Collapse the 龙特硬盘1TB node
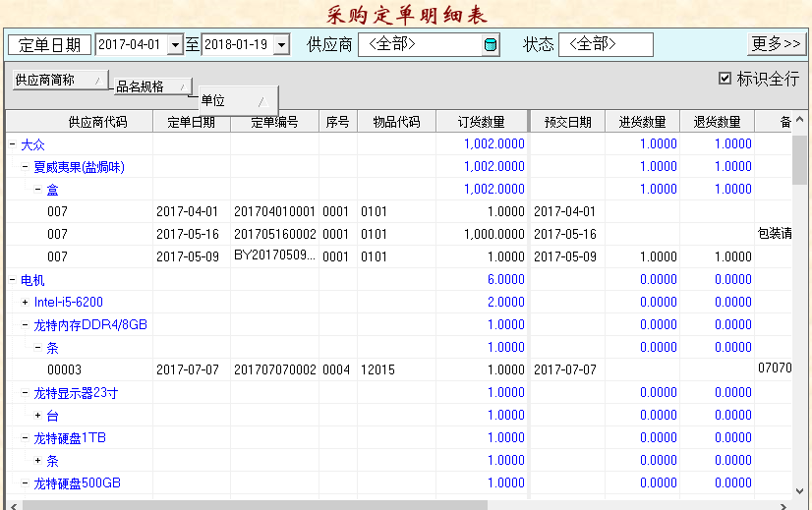 coord(25,438)
